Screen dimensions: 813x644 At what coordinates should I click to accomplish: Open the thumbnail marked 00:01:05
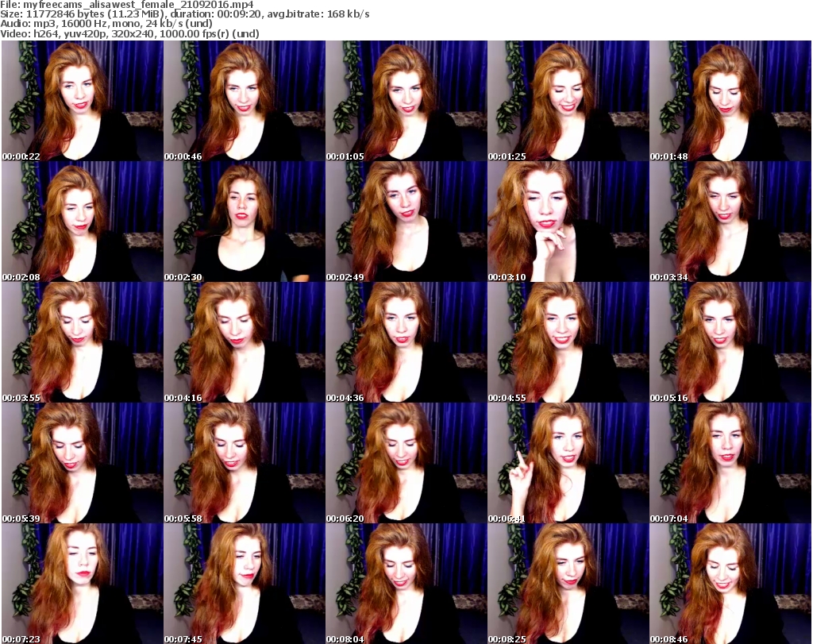click(406, 101)
